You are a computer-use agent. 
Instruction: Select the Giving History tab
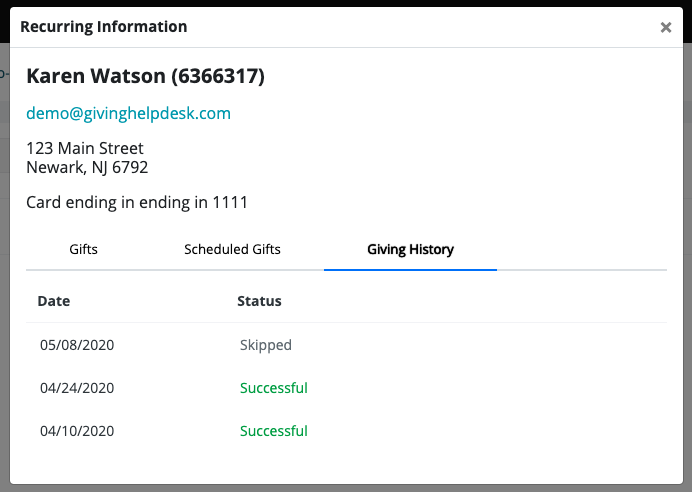tap(410, 249)
